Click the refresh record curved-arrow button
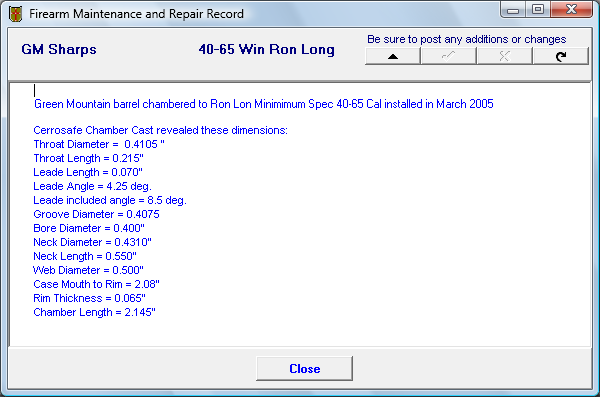600x397 pixels. [x=561, y=56]
